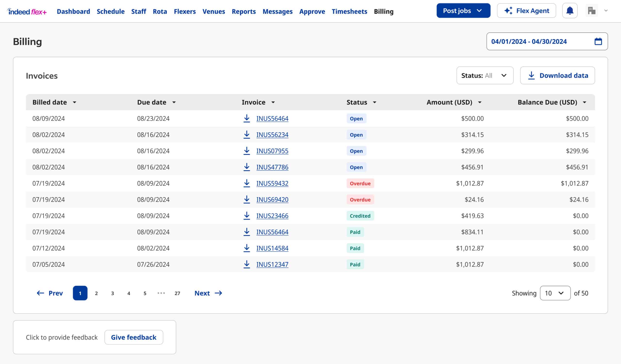
Task: Open invoice INUS59432 link
Action: [272, 183]
